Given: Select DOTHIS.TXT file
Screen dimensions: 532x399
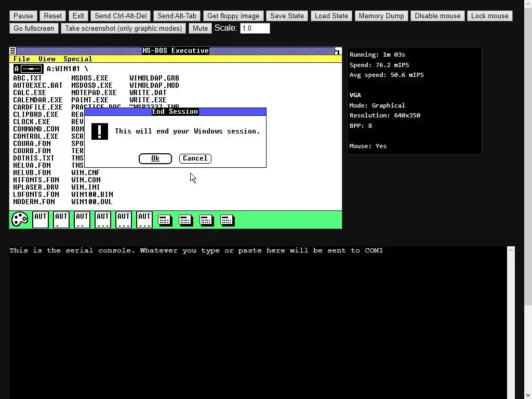Looking at the screenshot, I should pyautogui.click(x=34, y=158).
